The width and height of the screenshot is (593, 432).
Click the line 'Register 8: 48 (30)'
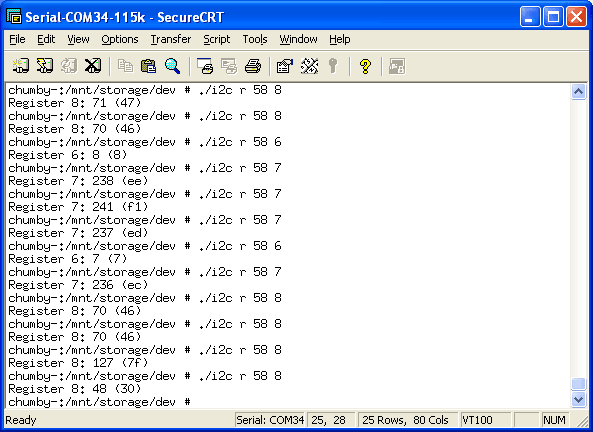75,389
